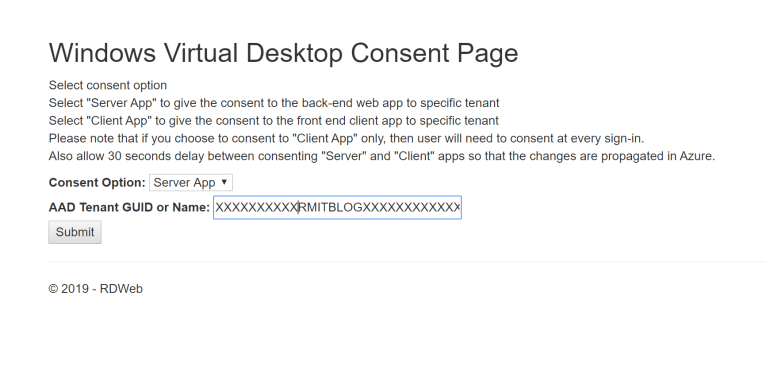
Task: Click the "Consent Option:" label
Action: (x=97, y=183)
